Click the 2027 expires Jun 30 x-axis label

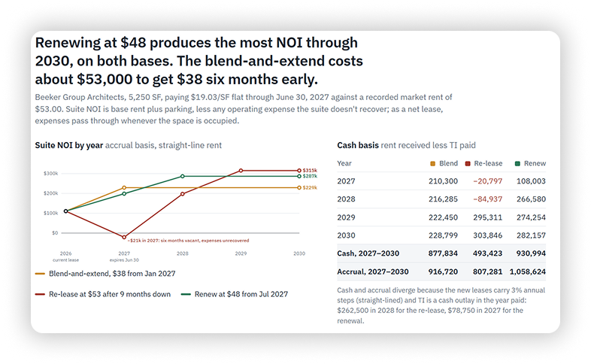pos(124,256)
